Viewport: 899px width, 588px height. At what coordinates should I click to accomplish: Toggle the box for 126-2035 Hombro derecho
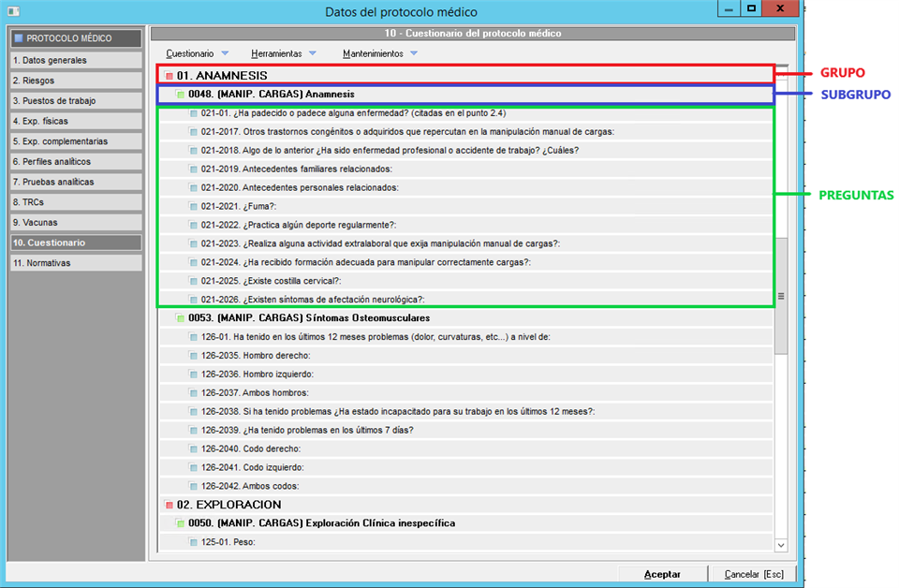[x=194, y=356]
